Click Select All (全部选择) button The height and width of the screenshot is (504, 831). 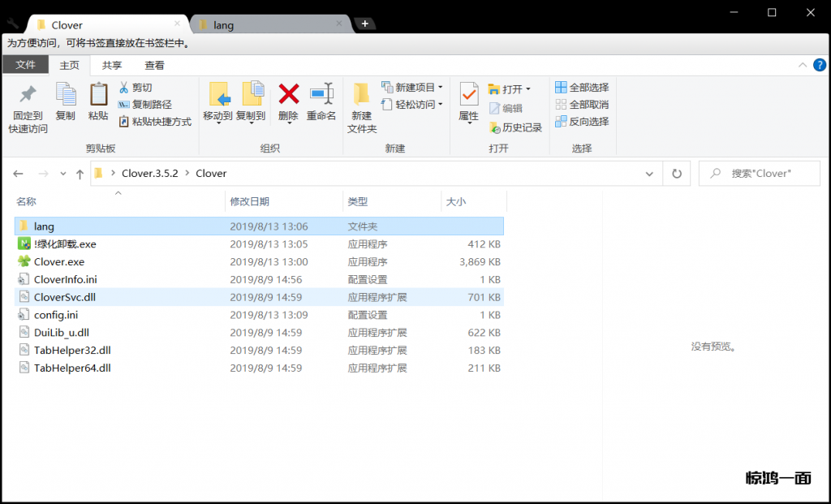pos(582,88)
